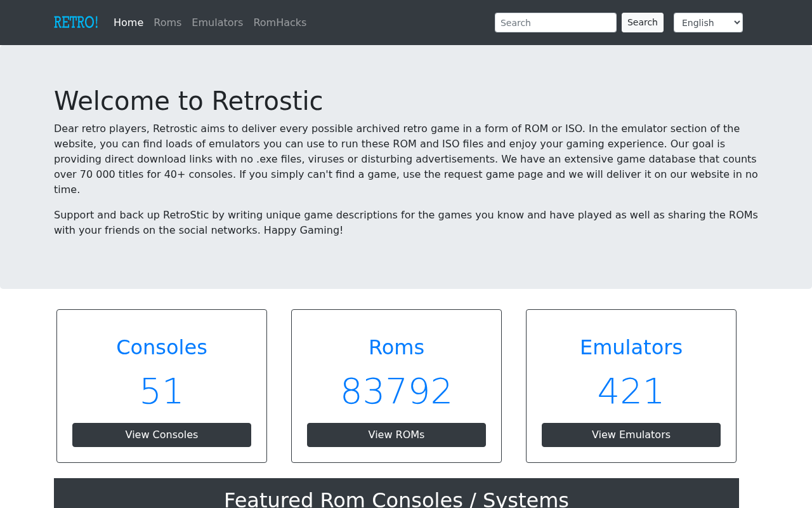Click the Welcome to Retrostic heading
812x508 pixels.
point(188,101)
